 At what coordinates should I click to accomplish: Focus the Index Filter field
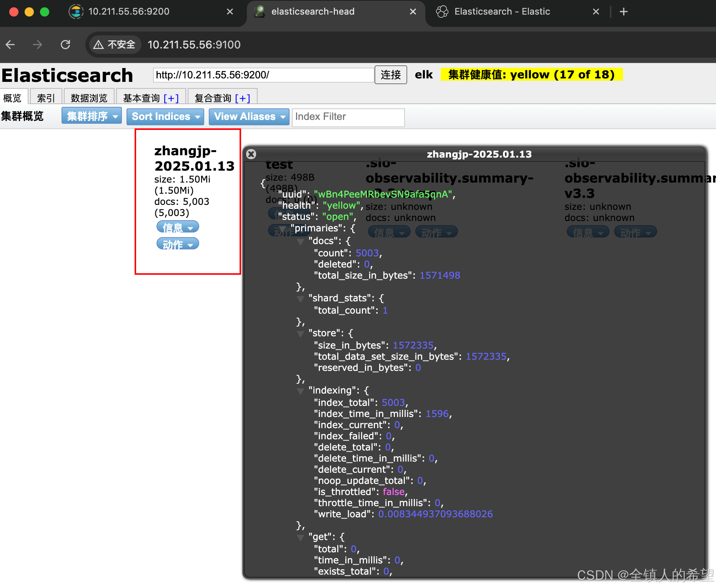pos(348,117)
